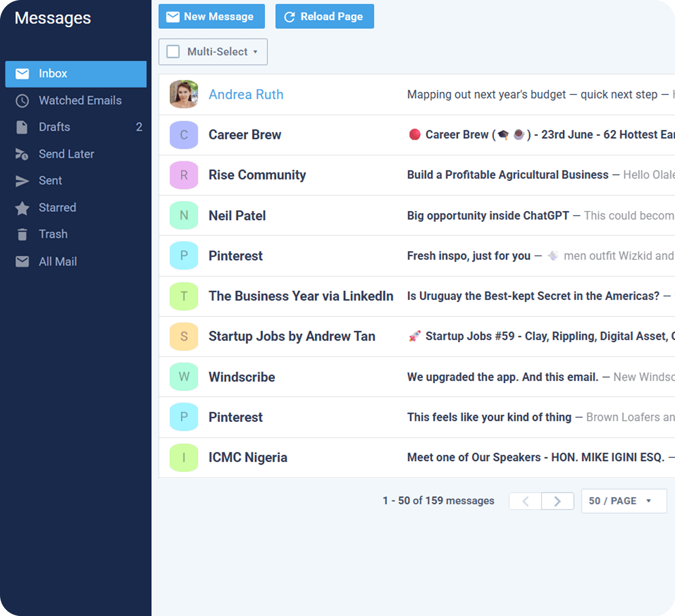The height and width of the screenshot is (616, 675).
Task: Open 'Big opportunity inside ChatGPT' subject
Action: (x=488, y=216)
